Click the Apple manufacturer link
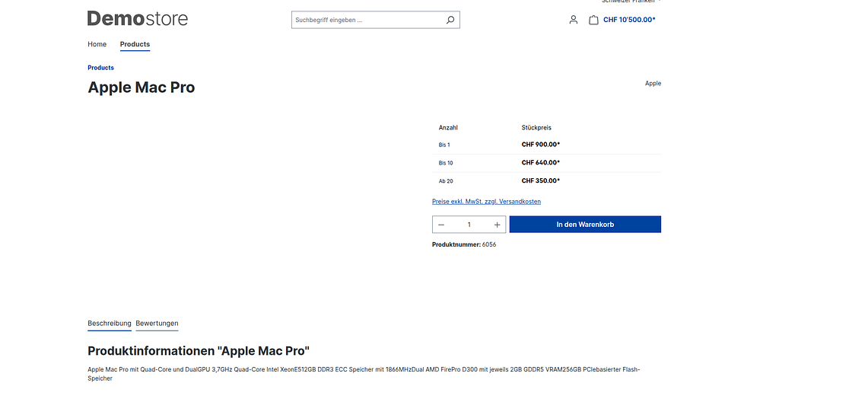 [x=653, y=83]
